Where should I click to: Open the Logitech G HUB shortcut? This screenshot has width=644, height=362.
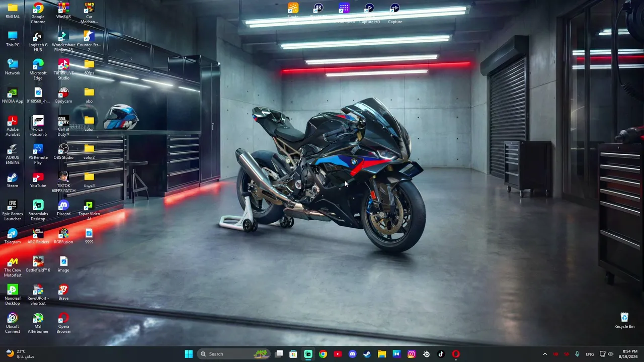pos(38,41)
